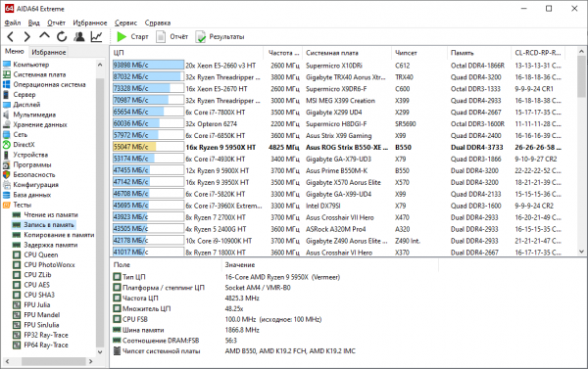The width and height of the screenshot is (588, 369).
Task: Select Сервер in the tree
Action: tap(24, 95)
